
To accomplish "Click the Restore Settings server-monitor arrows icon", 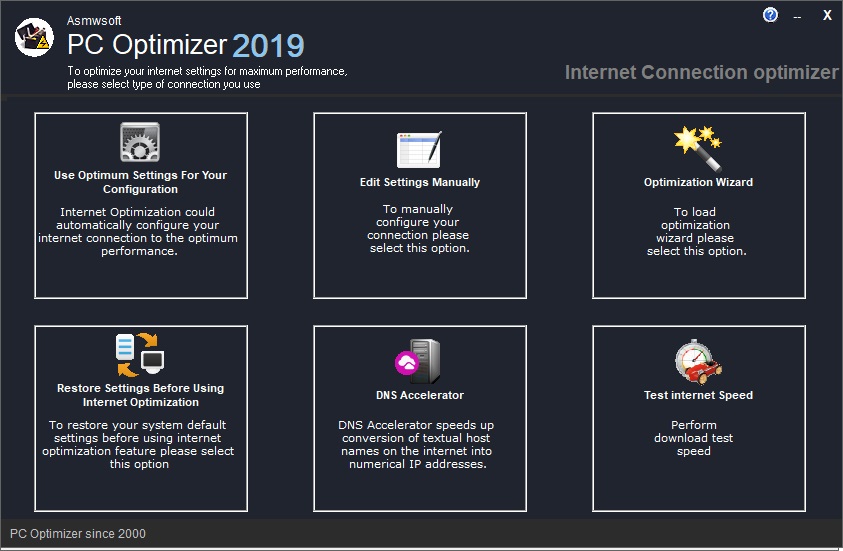I will pyautogui.click(x=140, y=354).
